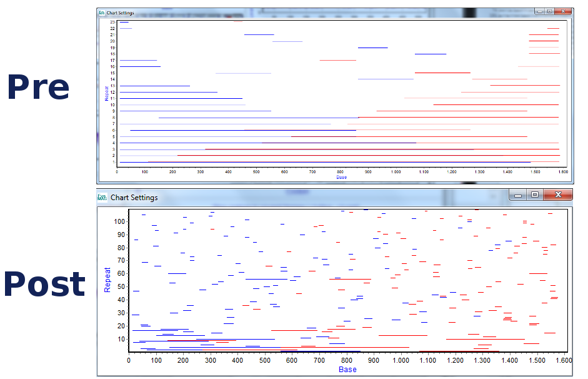Maximize the Post Chart Settings window
The width and height of the screenshot is (588, 379).
pos(535,195)
